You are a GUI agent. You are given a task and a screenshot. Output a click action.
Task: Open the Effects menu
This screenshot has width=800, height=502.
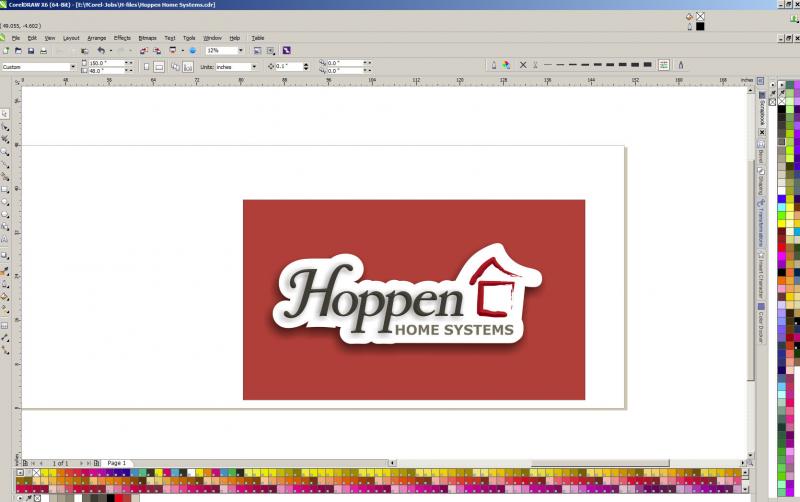[x=122, y=38]
